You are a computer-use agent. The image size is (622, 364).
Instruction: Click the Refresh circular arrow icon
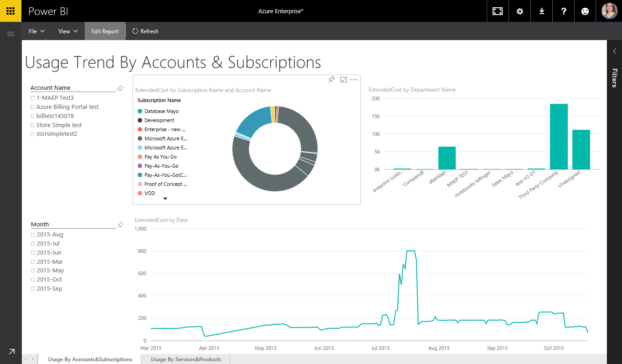coord(135,31)
